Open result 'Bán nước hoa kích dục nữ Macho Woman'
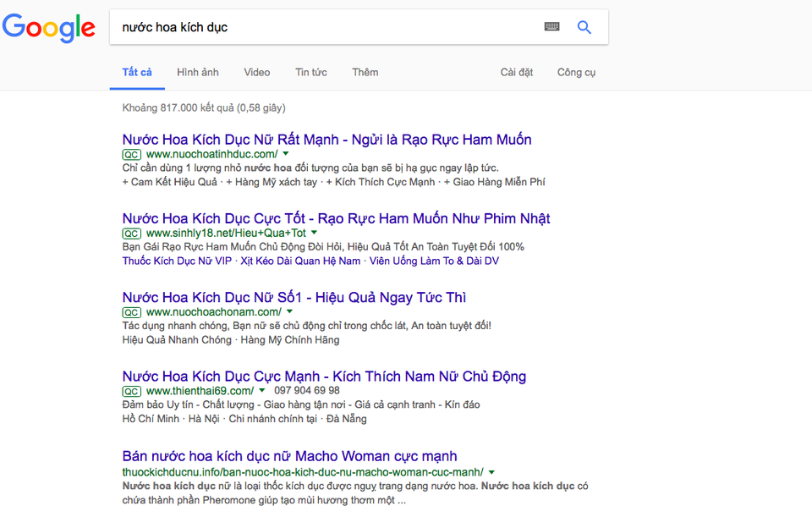 click(x=289, y=456)
